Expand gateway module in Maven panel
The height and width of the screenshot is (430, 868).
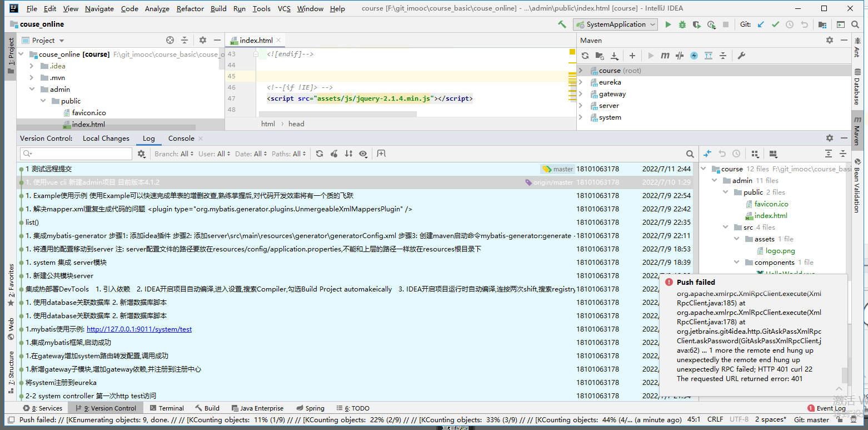581,94
